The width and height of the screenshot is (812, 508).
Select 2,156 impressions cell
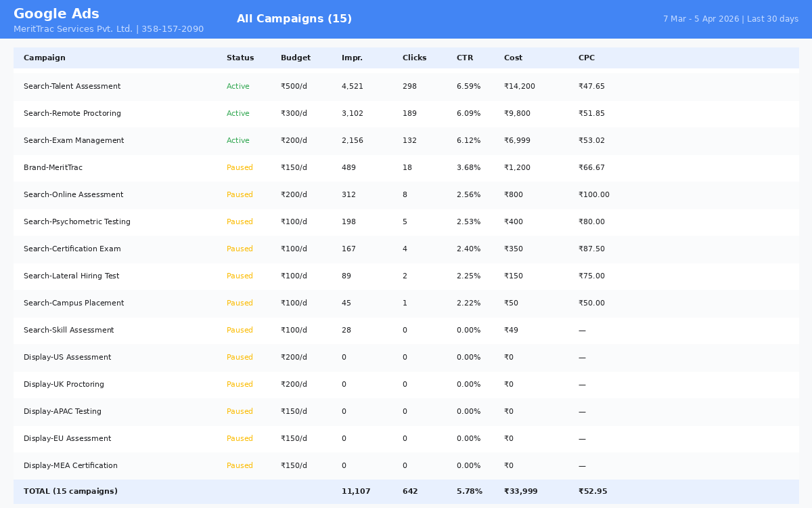coord(353,141)
